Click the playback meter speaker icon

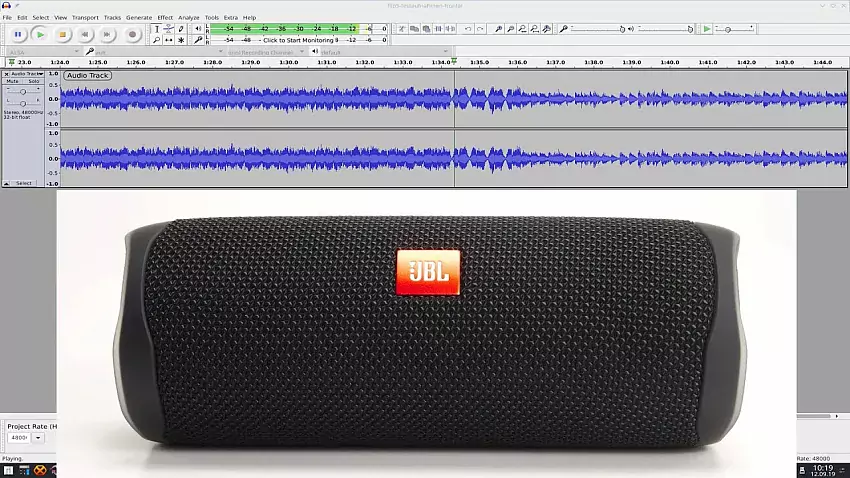coord(198,29)
